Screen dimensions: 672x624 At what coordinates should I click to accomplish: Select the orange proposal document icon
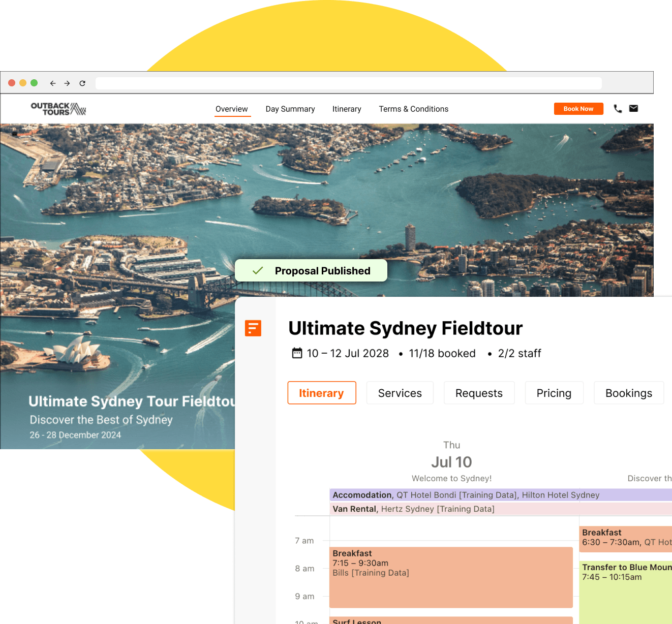pyautogui.click(x=253, y=328)
